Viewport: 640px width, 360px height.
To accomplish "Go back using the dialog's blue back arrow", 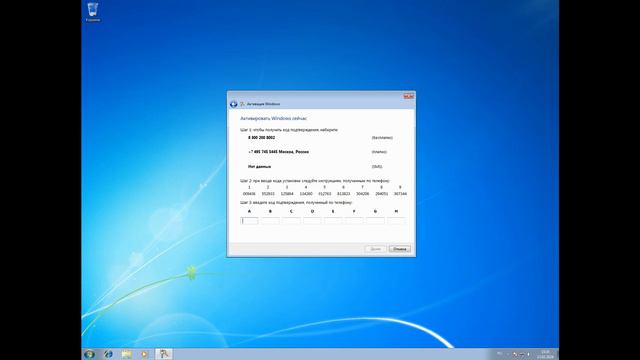I will click(233, 104).
